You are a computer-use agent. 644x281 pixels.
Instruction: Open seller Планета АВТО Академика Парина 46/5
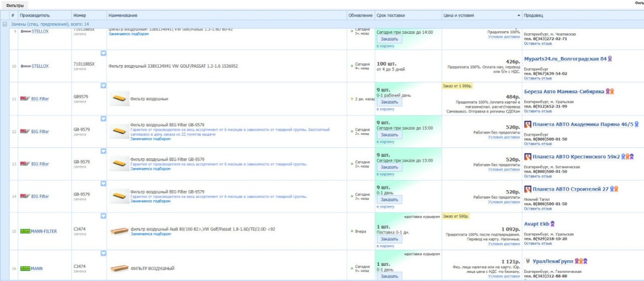click(x=583, y=124)
